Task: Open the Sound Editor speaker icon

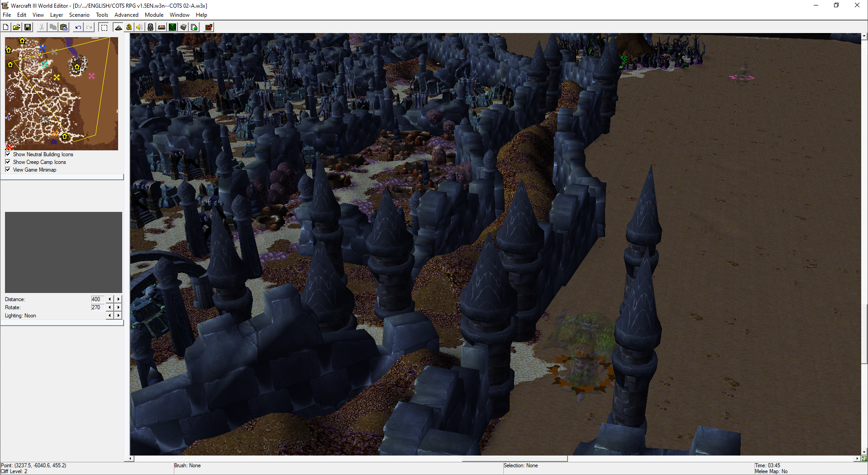Action: point(140,27)
